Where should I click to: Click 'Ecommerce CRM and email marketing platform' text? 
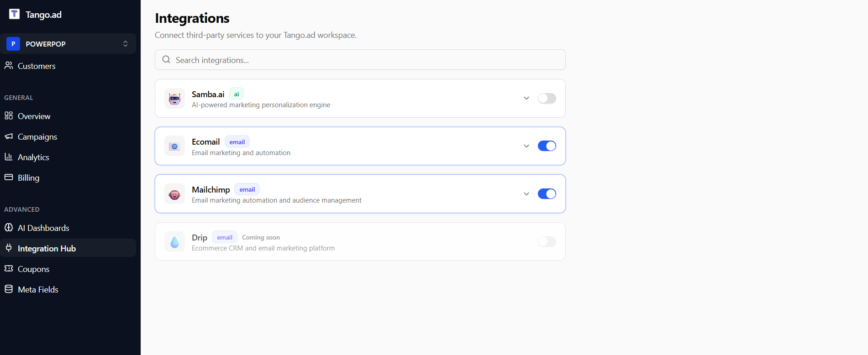pyautogui.click(x=263, y=248)
